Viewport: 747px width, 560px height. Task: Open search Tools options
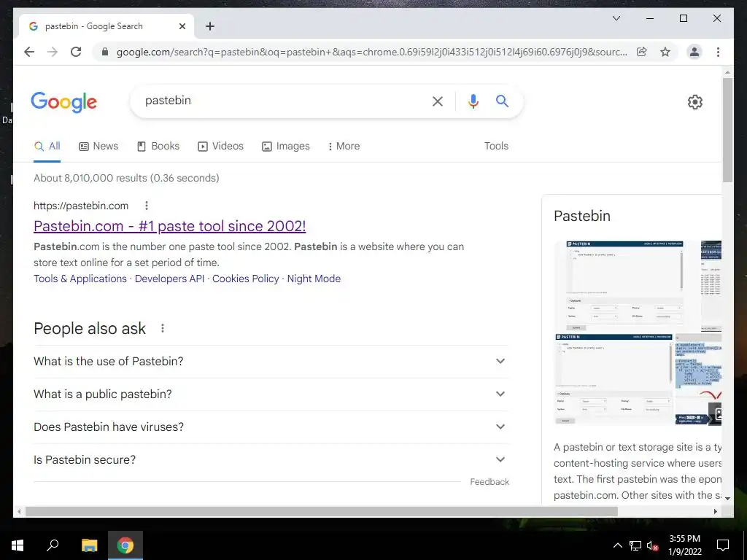tap(496, 146)
